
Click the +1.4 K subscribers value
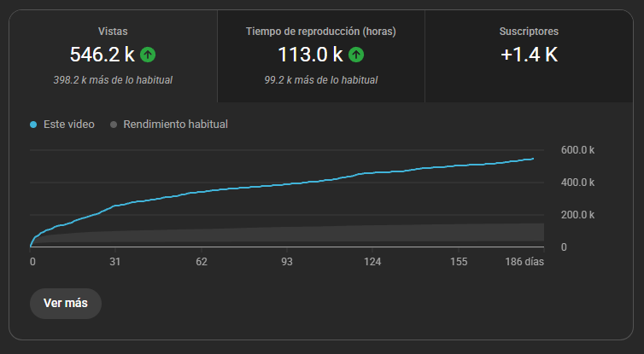tap(529, 55)
